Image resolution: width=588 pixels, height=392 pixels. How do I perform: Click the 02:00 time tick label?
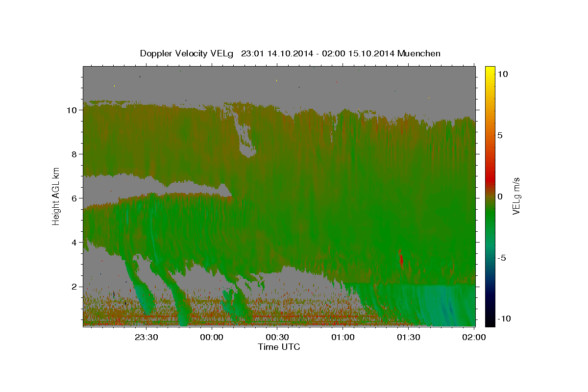[x=474, y=337]
